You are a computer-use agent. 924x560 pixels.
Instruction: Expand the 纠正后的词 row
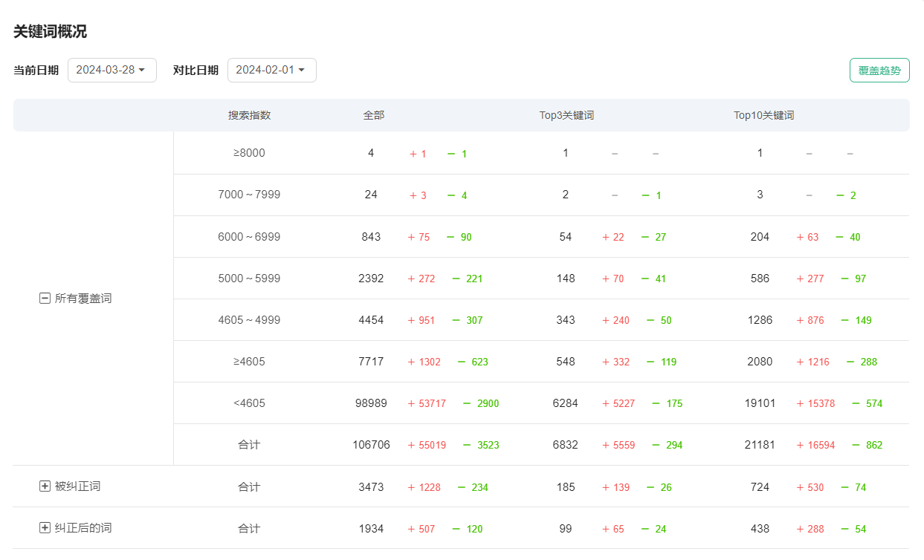pos(45,528)
